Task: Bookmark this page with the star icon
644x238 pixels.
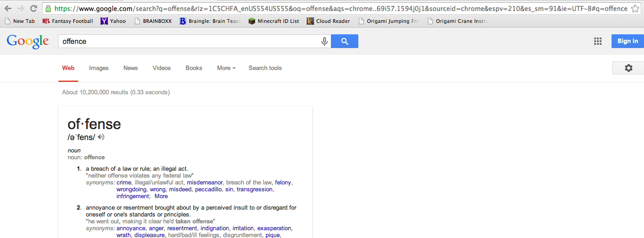Action: (x=635, y=8)
